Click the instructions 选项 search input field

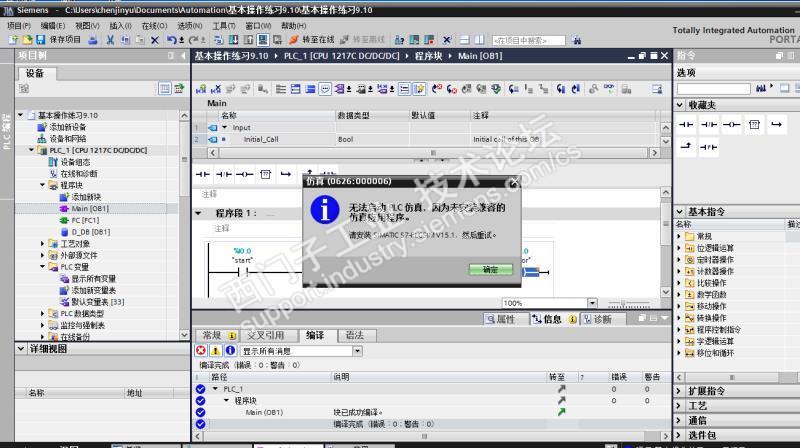click(713, 89)
